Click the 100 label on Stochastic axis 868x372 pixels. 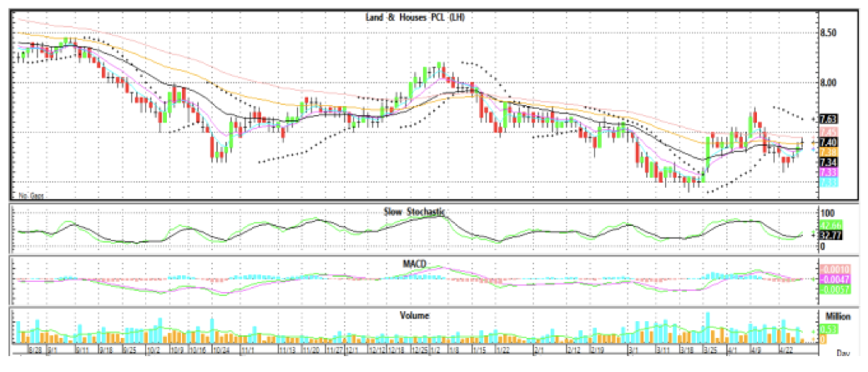pyautogui.click(x=826, y=214)
